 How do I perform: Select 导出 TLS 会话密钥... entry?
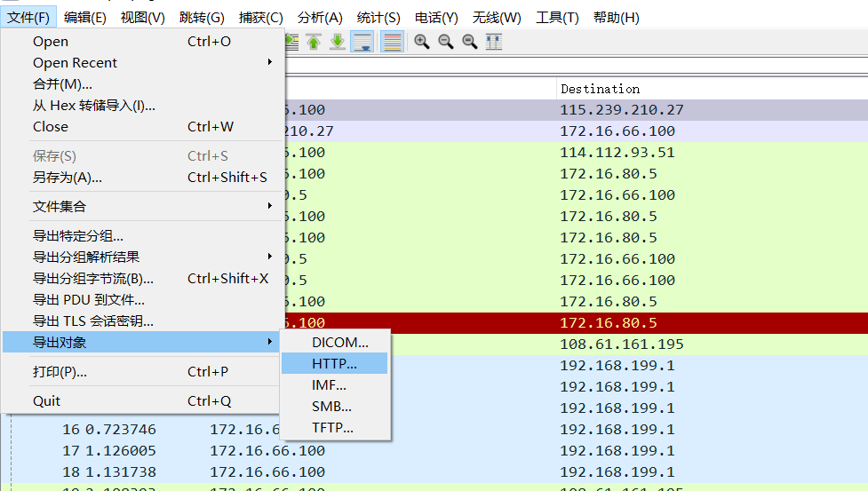pos(142,321)
